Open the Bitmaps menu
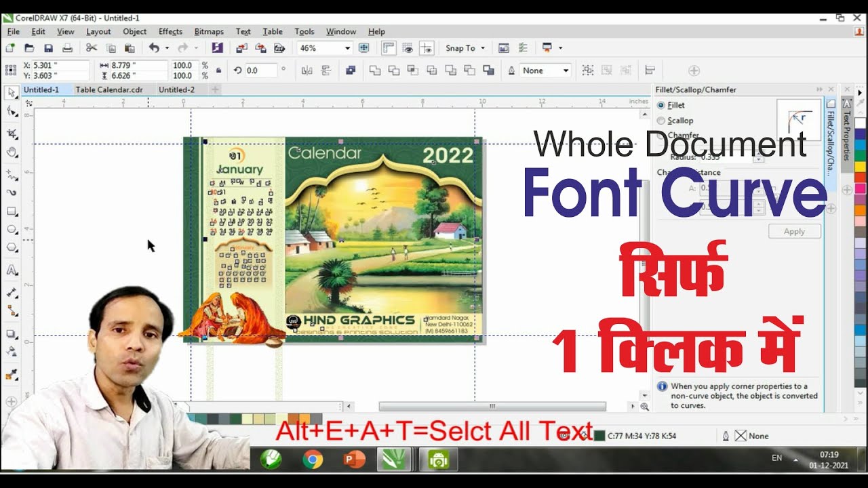The width and height of the screenshot is (868, 488). point(209,31)
